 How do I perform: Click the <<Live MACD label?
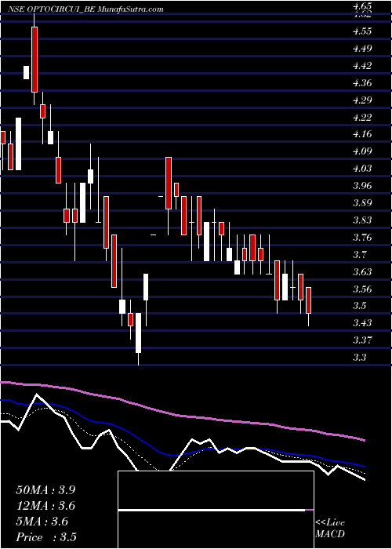pos(330,529)
